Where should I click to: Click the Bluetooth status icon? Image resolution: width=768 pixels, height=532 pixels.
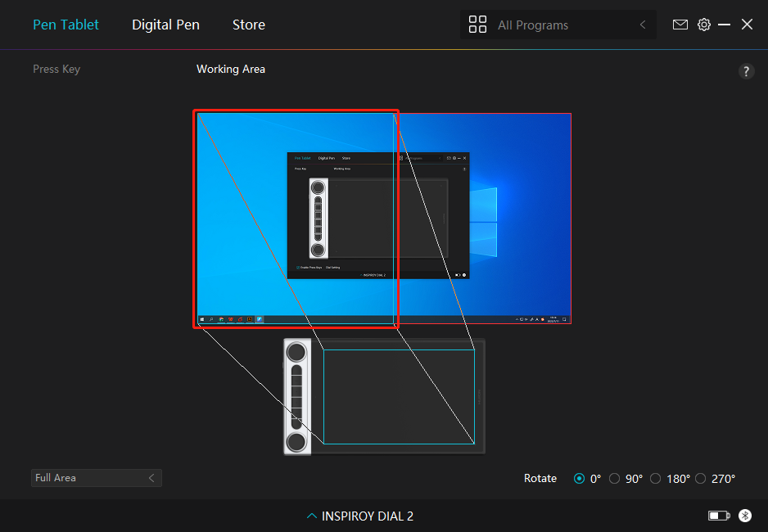coord(745,516)
